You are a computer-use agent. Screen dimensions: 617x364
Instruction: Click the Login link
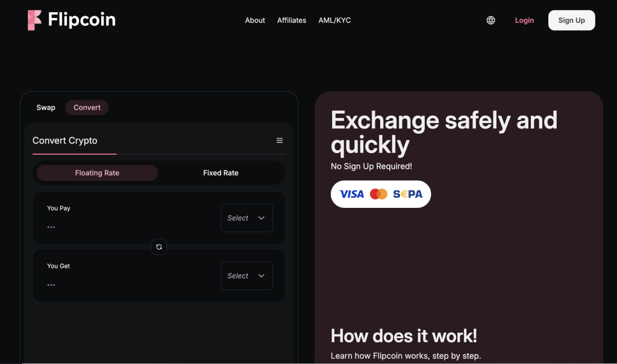pos(524,20)
